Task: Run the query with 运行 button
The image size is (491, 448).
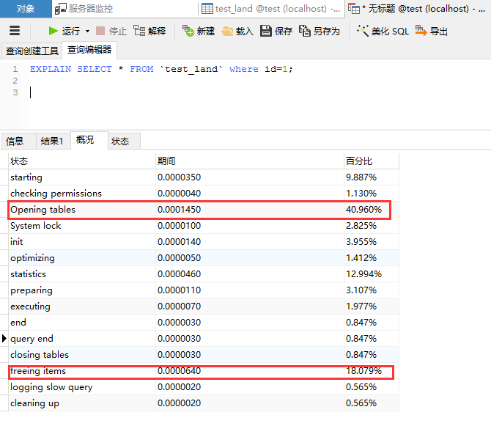Action: (x=64, y=31)
